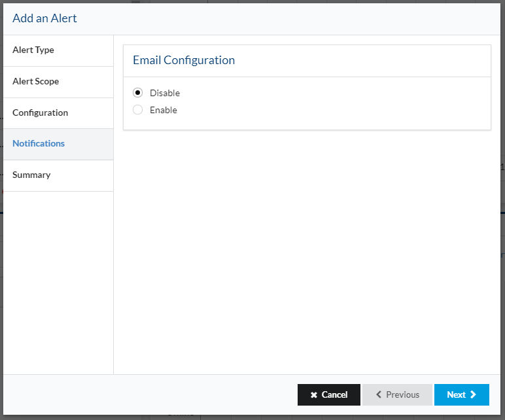Click the Add an Alert dialog title
The width and height of the screenshot is (505, 420).
[44, 18]
